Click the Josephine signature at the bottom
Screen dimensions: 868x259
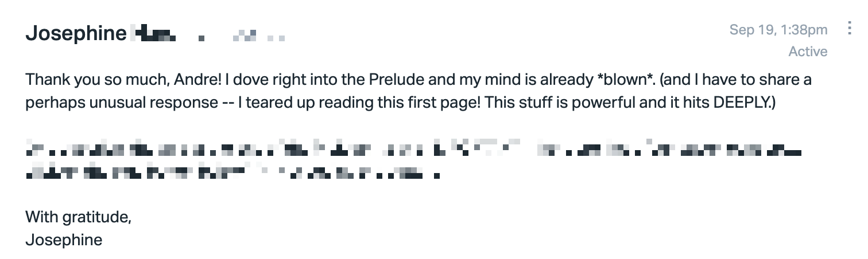click(64, 240)
